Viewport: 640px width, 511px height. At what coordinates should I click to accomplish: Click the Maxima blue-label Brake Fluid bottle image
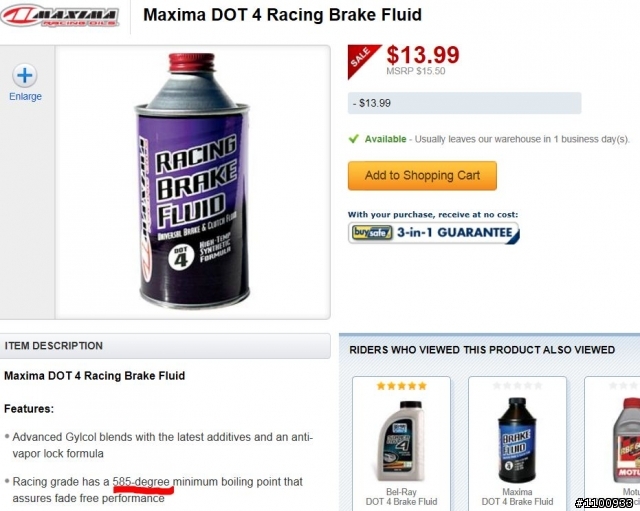click(517, 440)
